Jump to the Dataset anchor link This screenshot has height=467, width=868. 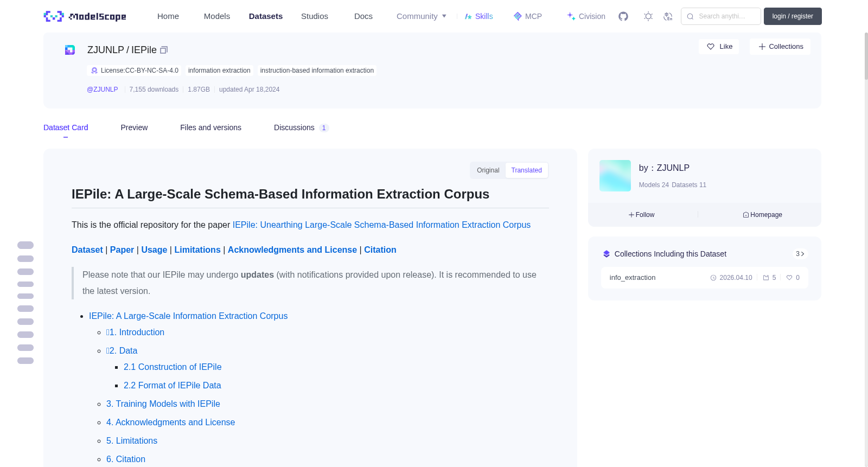87,250
